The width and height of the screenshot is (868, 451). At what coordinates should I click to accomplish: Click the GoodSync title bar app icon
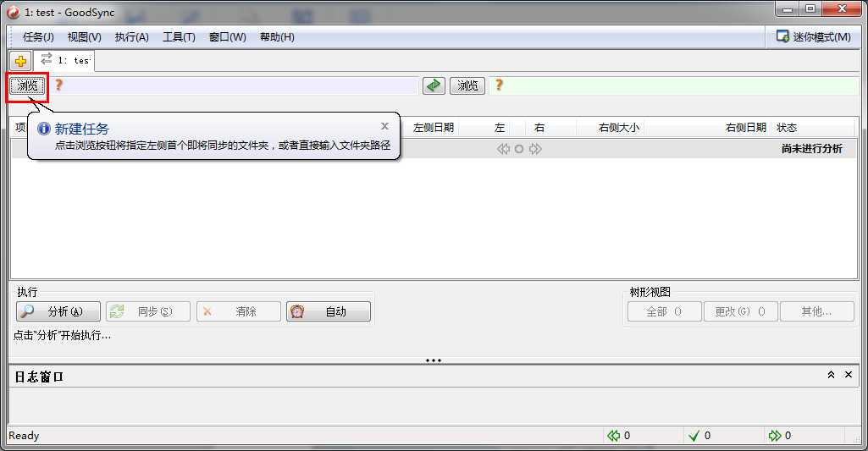tap(13, 12)
